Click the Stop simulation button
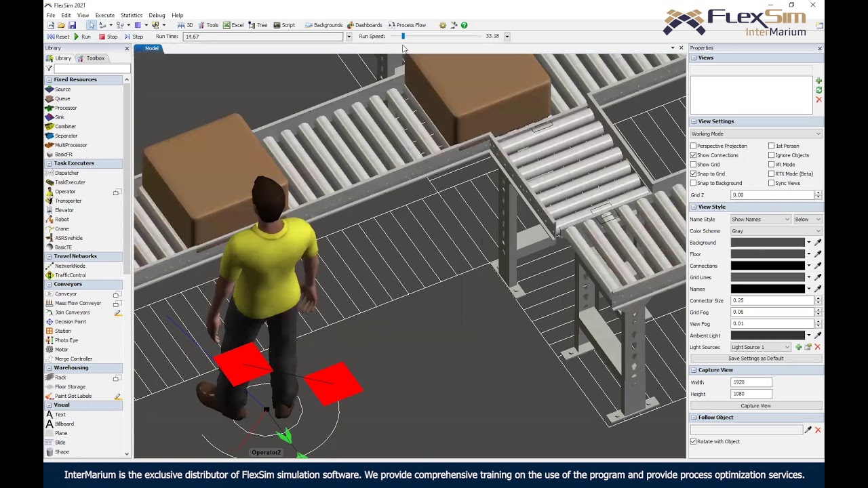The image size is (868, 488). (x=108, y=37)
